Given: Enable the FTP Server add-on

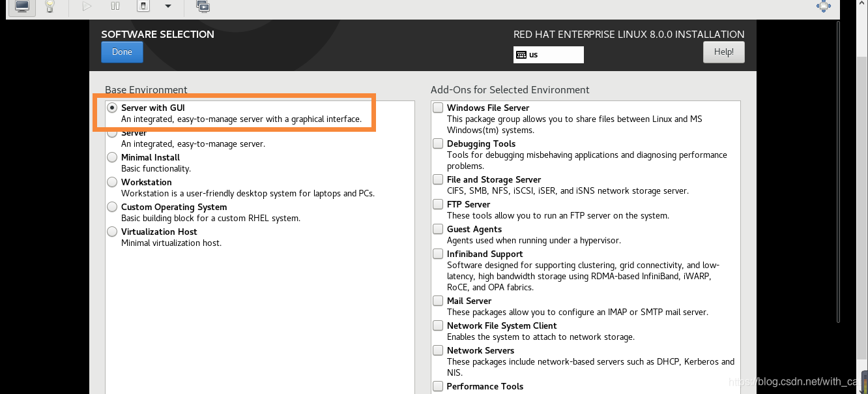Looking at the screenshot, I should (439, 204).
